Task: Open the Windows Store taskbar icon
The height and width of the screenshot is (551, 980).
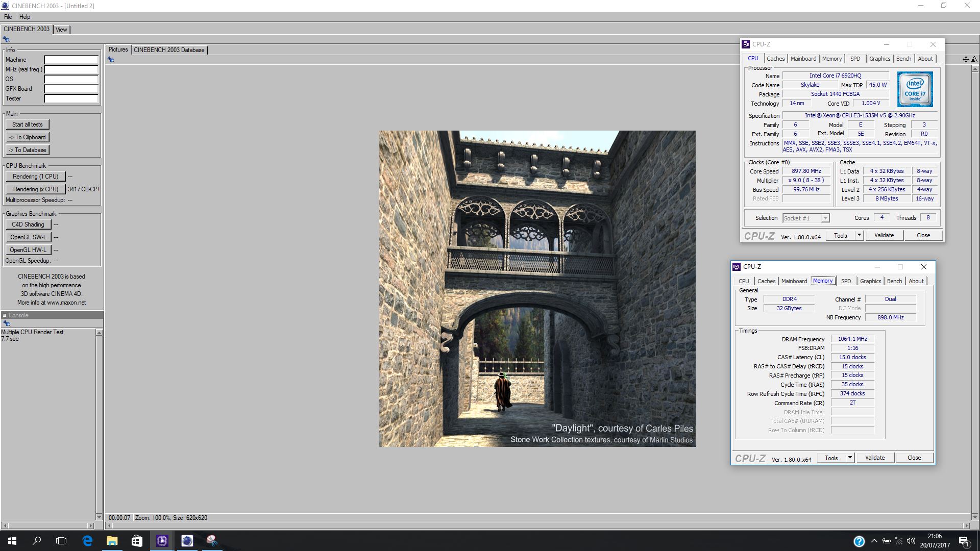Action: click(137, 541)
